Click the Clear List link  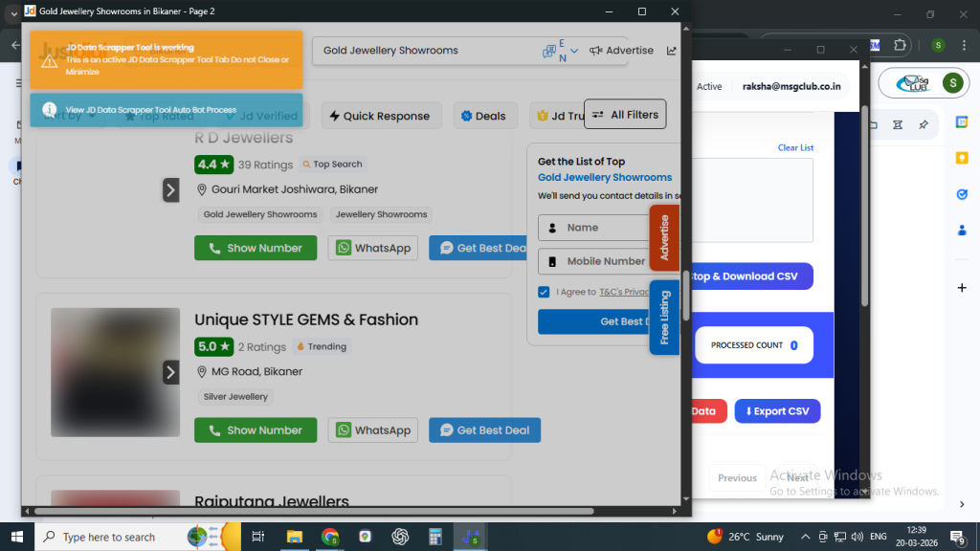point(795,147)
